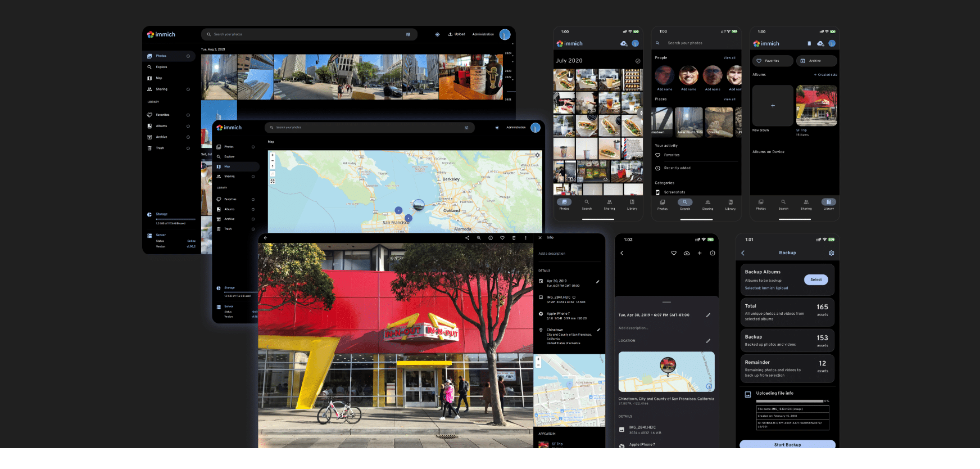980x469 pixels.
Task: Open Backup screen settings gear
Action: [x=831, y=253]
